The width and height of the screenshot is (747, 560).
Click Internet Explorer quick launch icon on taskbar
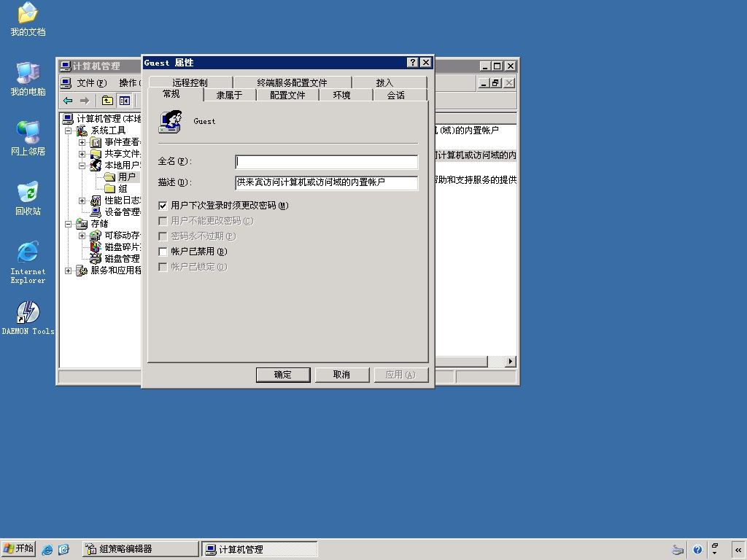click(x=47, y=550)
